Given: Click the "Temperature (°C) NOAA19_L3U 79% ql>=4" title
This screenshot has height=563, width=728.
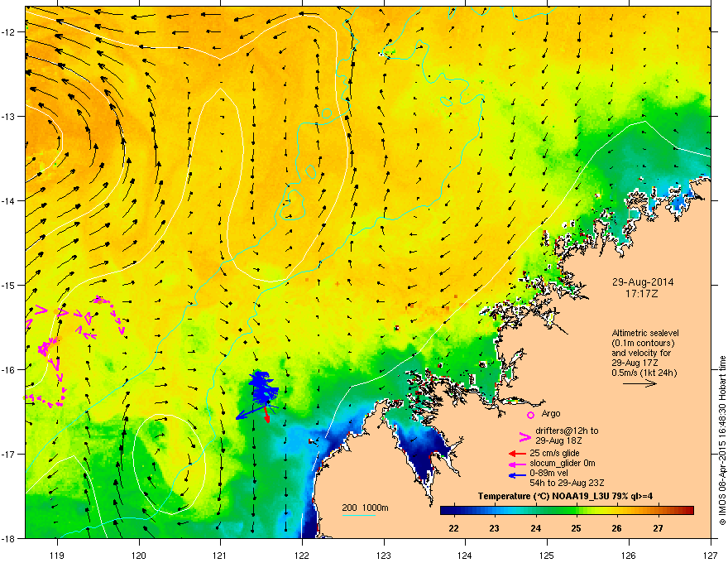Looking at the screenshot, I should tap(565, 496).
